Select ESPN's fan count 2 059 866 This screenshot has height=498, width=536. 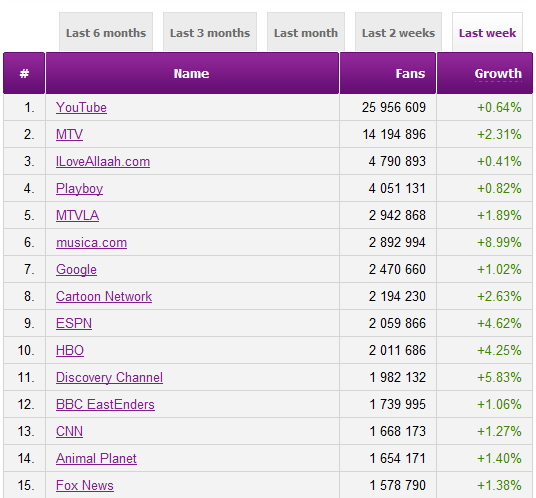point(397,323)
